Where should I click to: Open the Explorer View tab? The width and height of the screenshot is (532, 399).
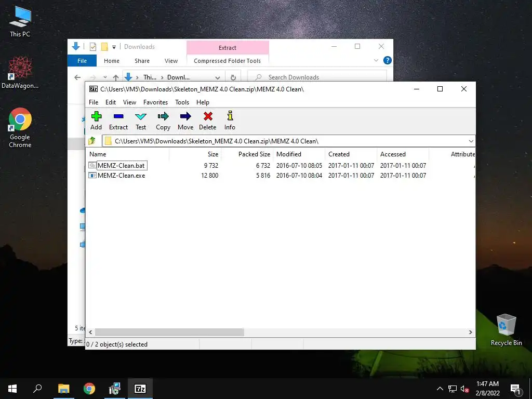click(x=171, y=61)
